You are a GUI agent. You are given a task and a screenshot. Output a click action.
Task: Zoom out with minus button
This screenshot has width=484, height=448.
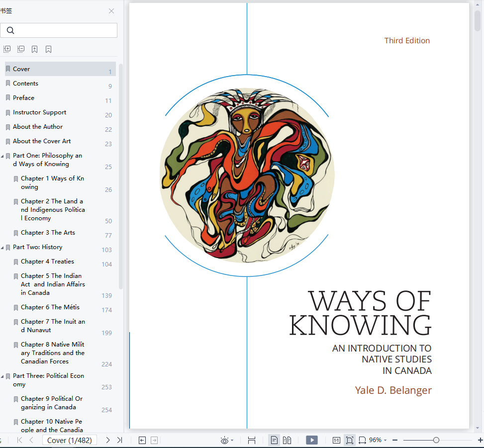395,440
